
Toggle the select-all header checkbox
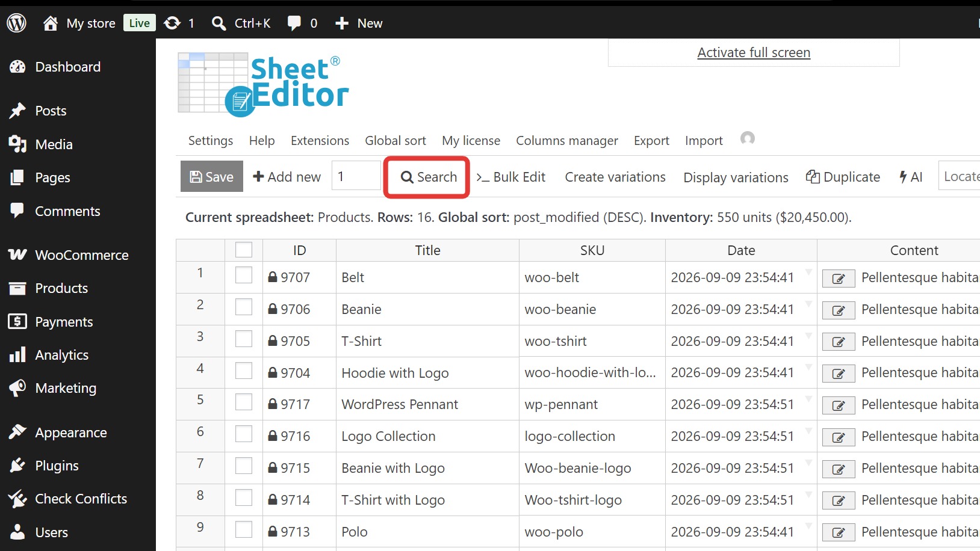(x=244, y=250)
